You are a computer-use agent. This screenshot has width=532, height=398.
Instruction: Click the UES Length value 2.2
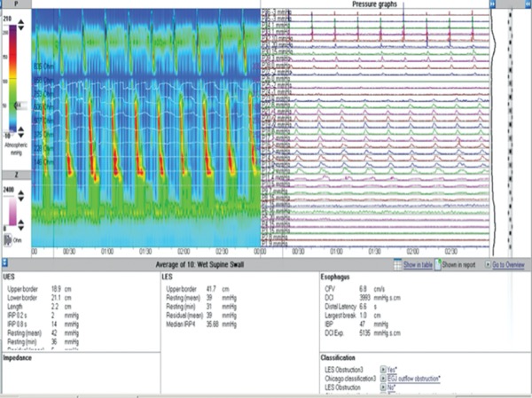tap(55, 307)
